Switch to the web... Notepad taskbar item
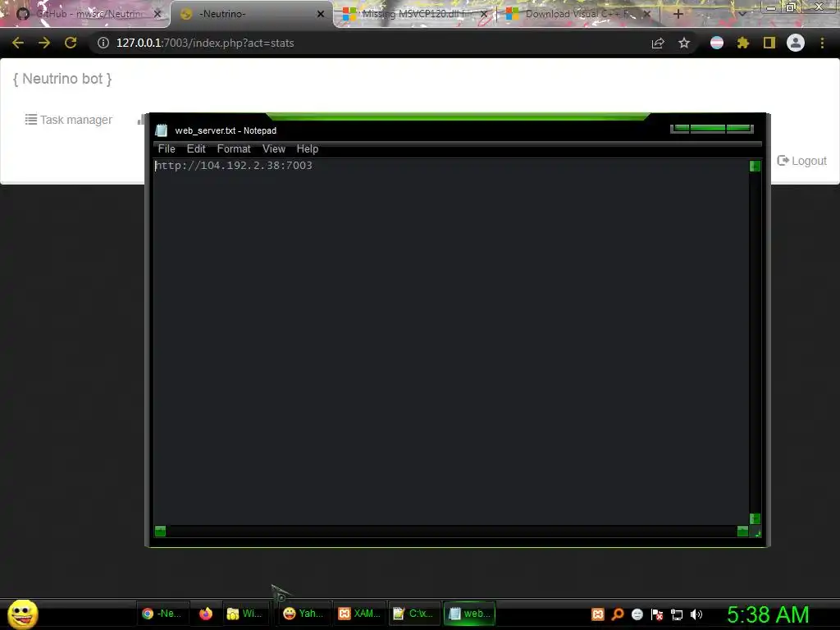Screen dimensions: 840x630 [470, 614]
